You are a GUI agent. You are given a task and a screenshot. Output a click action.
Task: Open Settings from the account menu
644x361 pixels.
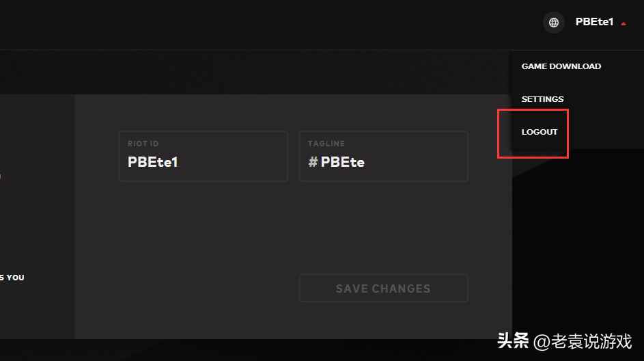pyautogui.click(x=542, y=99)
